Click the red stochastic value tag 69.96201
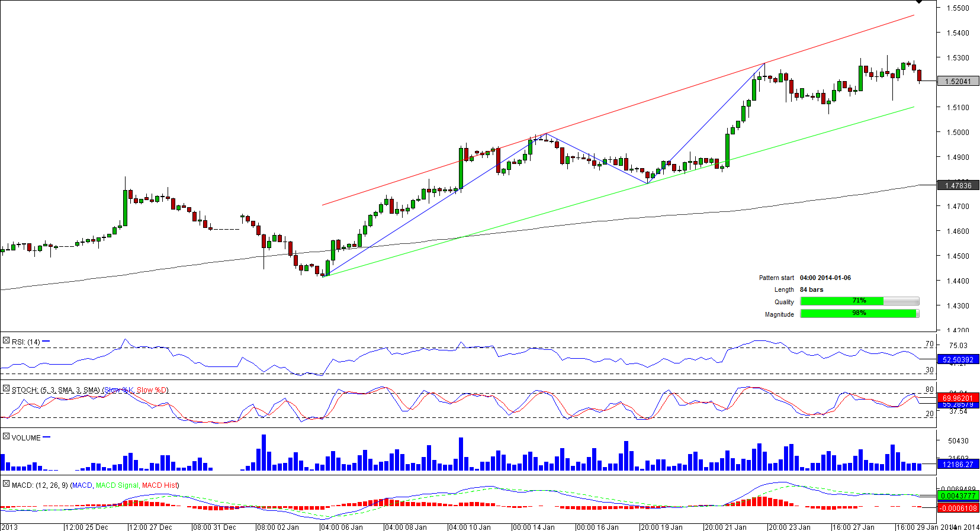The height and width of the screenshot is (531, 980). pos(958,398)
